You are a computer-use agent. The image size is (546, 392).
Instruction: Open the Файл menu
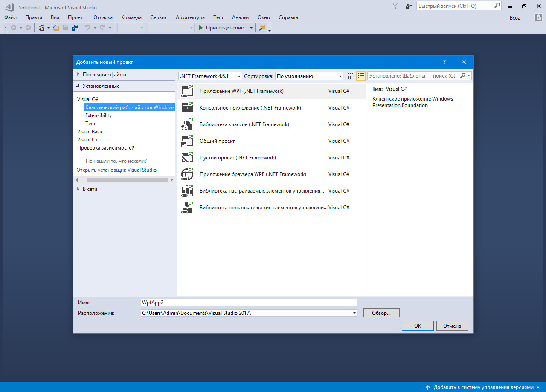coord(11,17)
